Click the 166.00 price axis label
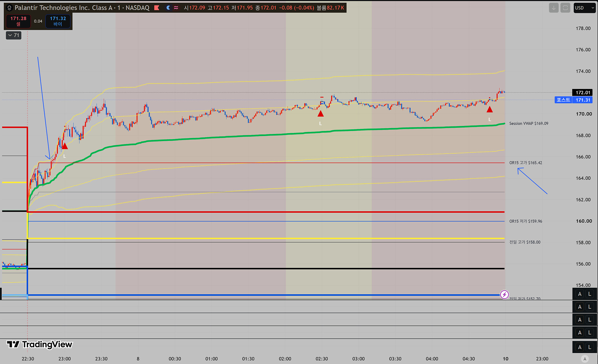Screen dimensions: 598x364 pos(583,157)
